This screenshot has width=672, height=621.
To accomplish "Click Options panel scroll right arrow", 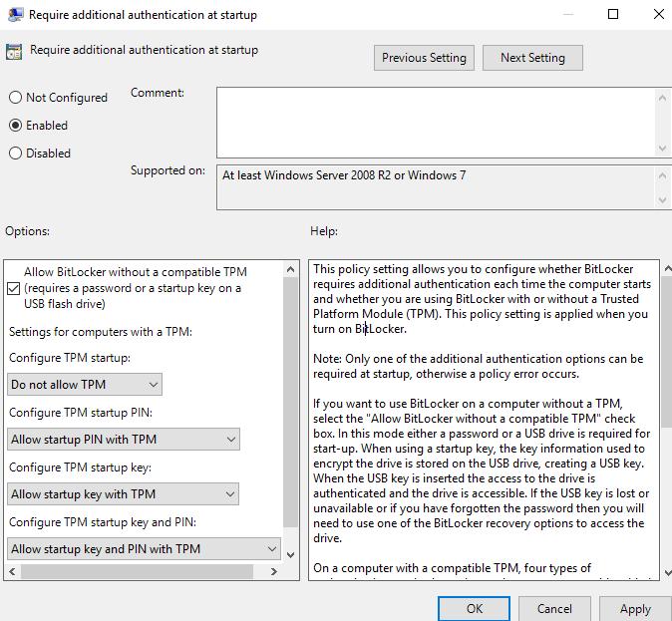I will tap(274, 571).
